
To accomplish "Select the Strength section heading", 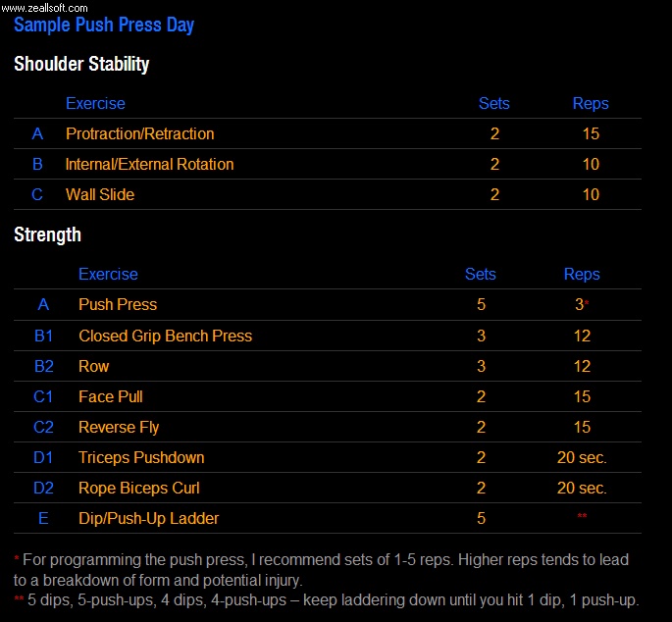I will tap(47, 235).
